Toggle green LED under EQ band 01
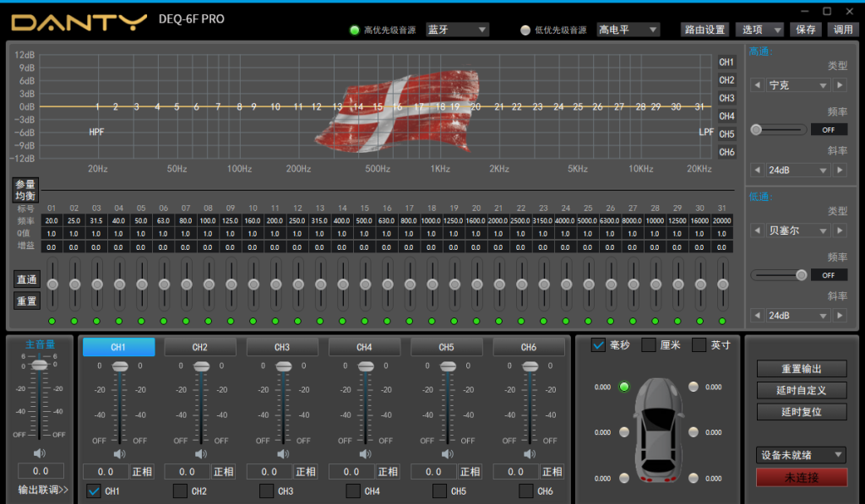865x504 pixels. click(52, 321)
